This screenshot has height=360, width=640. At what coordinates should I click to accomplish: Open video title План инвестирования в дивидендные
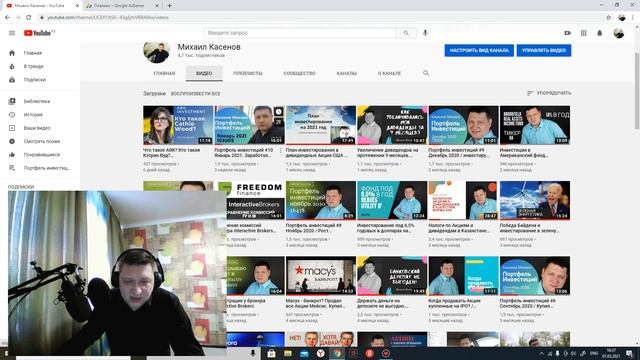click(x=317, y=153)
